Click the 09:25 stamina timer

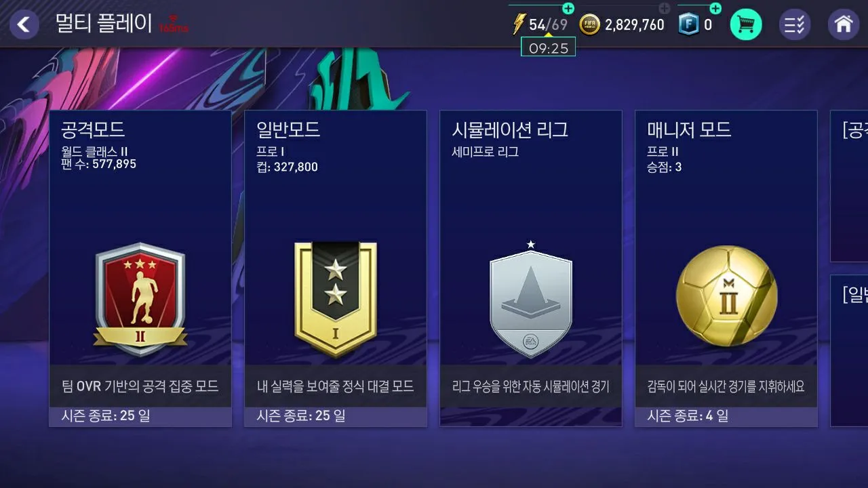pos(548,47)
